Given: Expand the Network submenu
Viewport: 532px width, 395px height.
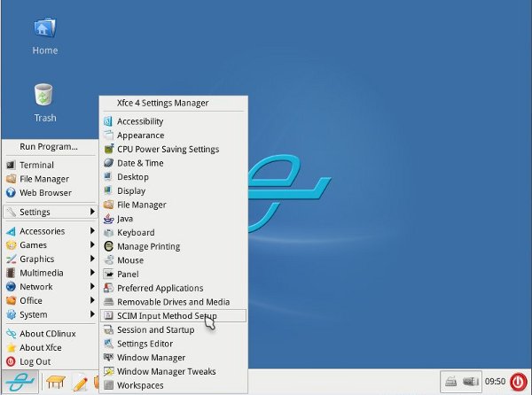Looking at the screenshot, I should 51,287.
